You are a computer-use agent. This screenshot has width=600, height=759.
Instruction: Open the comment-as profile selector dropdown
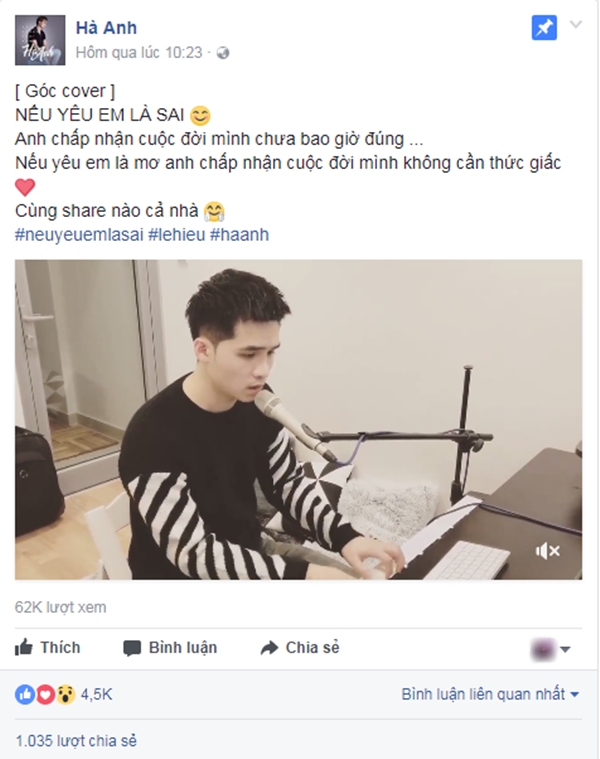(551, 649)
